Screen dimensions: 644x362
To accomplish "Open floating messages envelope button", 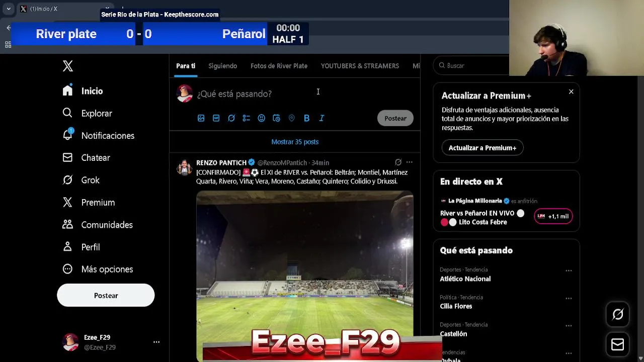I will coord(618,344).
